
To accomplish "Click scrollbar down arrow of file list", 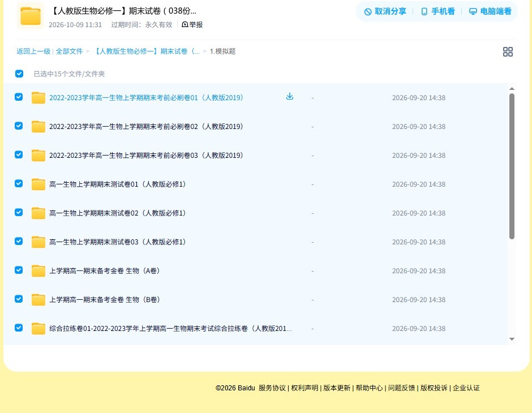I will pos(512,339).
